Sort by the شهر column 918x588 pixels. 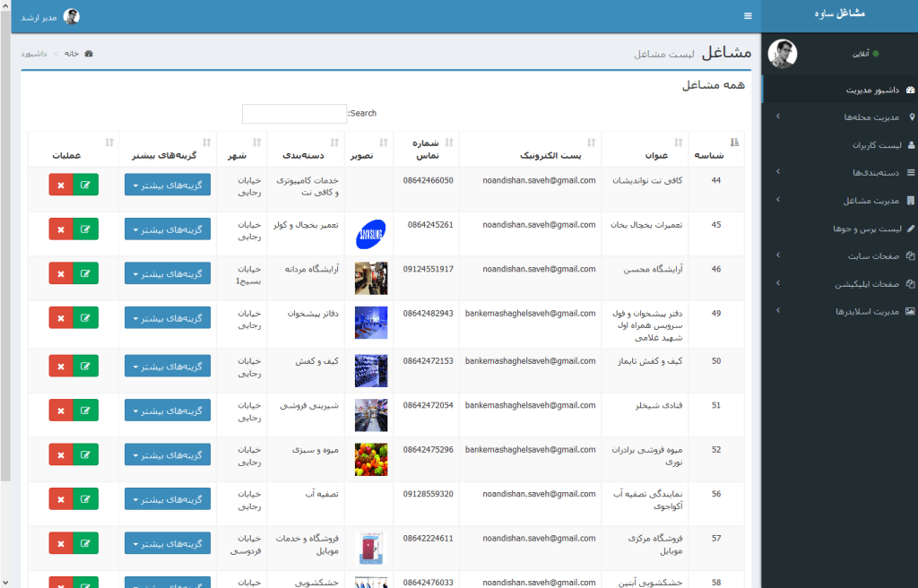(242, 149)
